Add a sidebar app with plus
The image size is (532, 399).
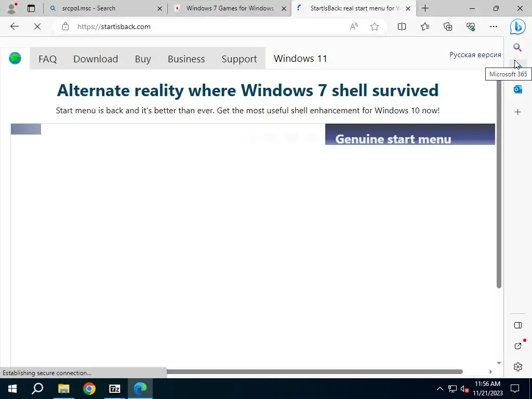[x=518, y=112]
